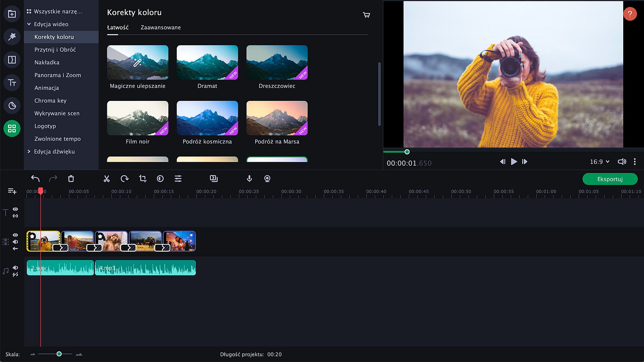The image size is (644, 362).
Task: Apply the Film noir filter thumbnail
Action: coord(138,118)
